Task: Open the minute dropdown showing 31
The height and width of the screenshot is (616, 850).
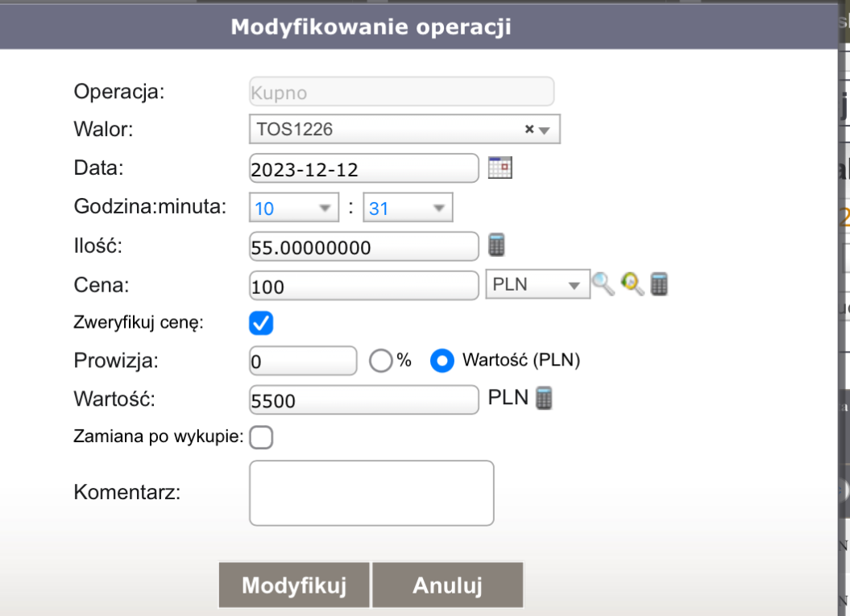Action: tap(408, 209)
